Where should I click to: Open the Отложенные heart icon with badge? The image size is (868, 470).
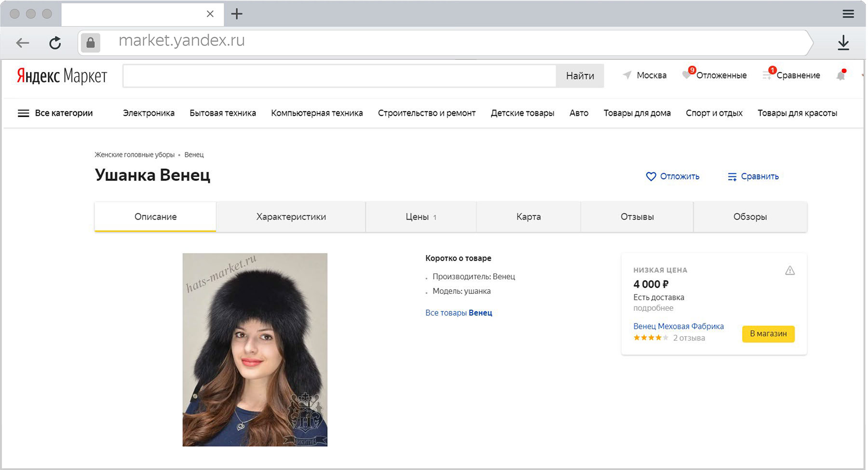coord(688,73)
